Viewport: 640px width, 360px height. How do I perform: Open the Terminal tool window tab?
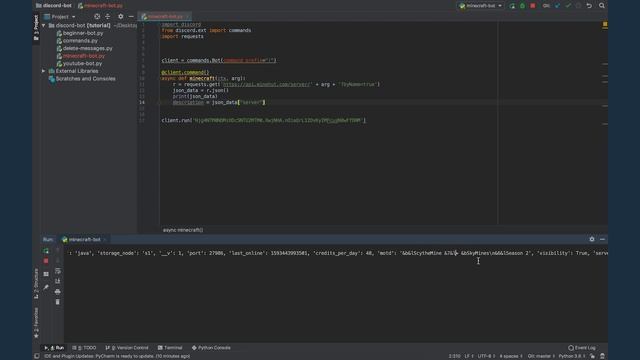point(170,348)
